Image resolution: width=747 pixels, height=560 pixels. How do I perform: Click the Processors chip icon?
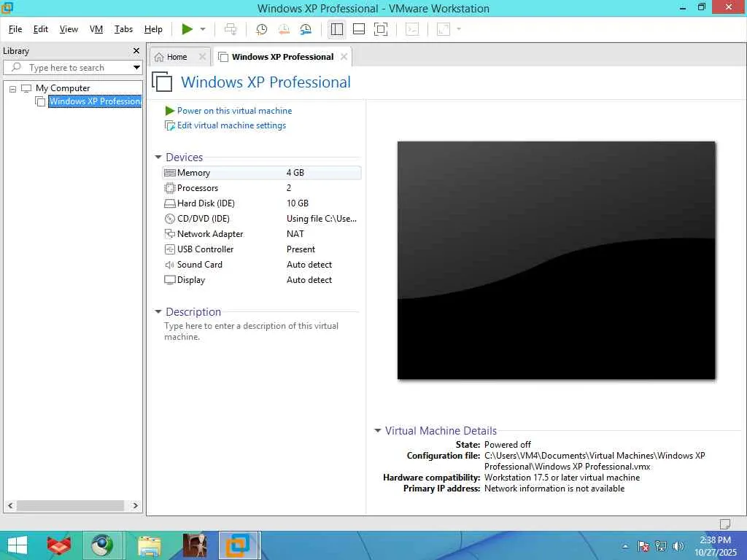pyautogui.click(x=169, y=188)
